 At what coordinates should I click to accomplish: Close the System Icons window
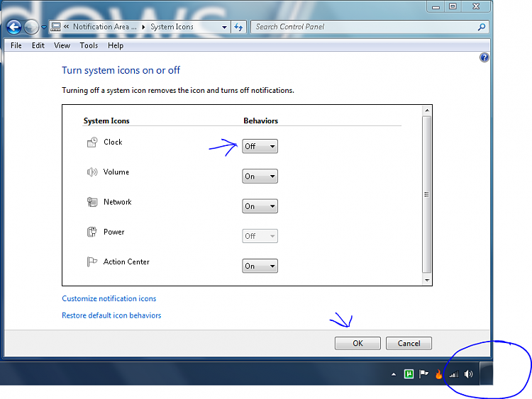click(x=476, y=6)
